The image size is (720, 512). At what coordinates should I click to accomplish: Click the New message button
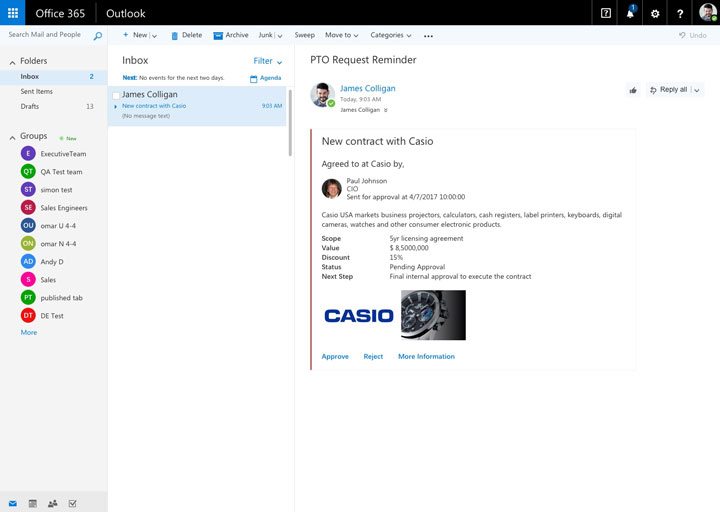pos(135,35)
